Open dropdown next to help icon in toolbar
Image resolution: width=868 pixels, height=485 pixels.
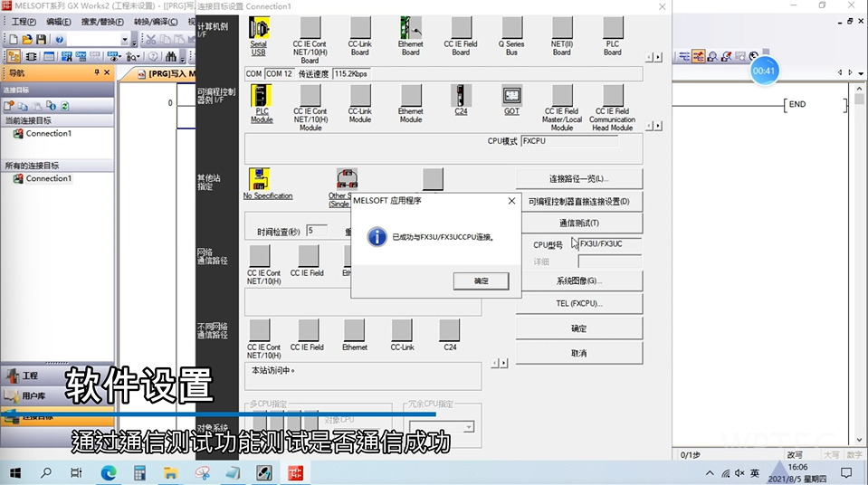click(125, 39)
